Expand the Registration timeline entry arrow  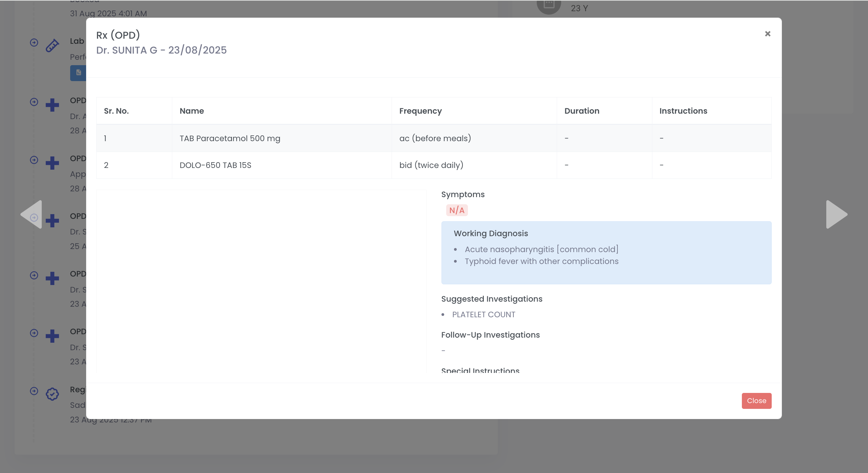34,391
